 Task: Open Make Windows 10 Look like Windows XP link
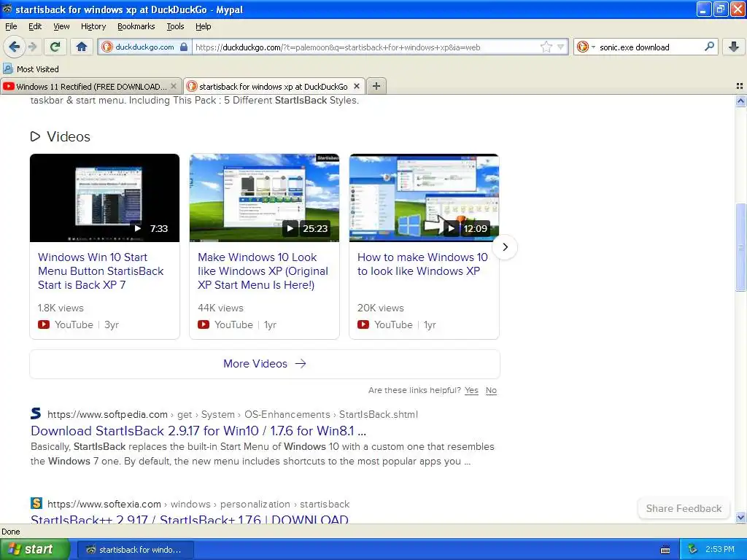pos(263,271)
